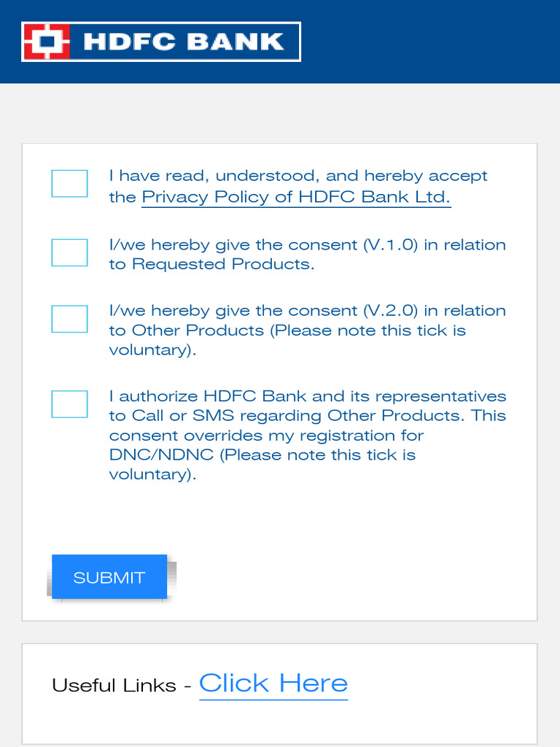
Task: Click "to Requested Products." text line
Action: 211,264
